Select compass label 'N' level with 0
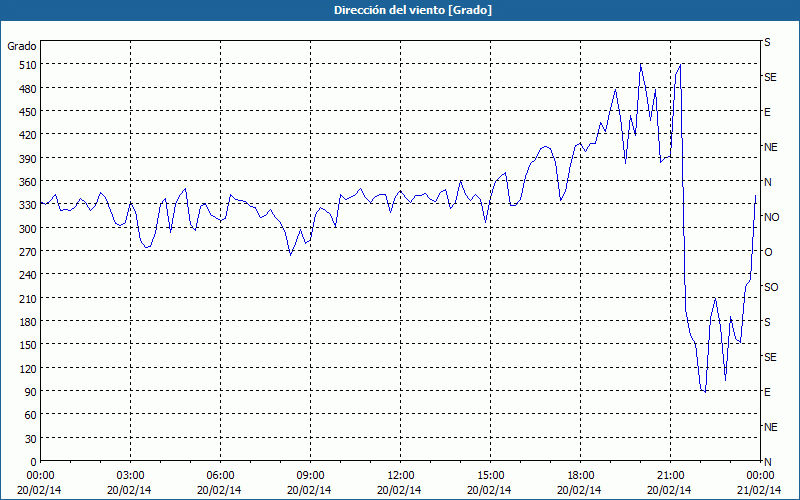 [767, 462]
